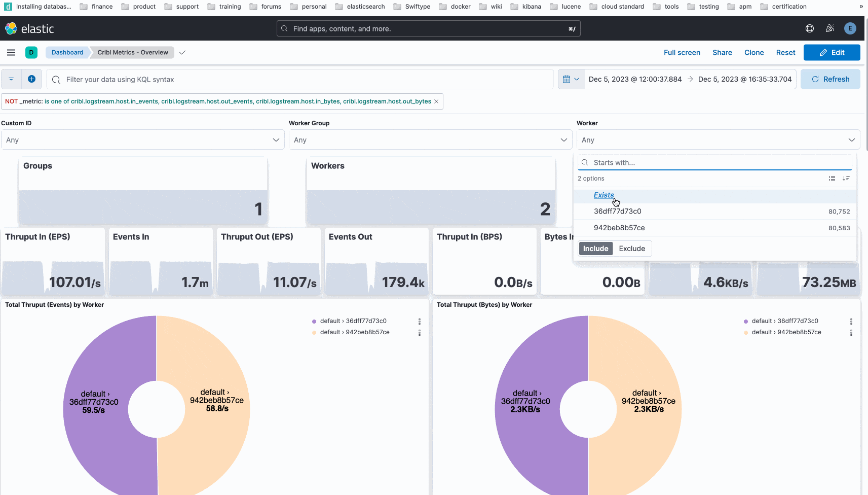Expand the Custom ID dropdown
The width and height of the screenshot is (868, 495).
(142, 140)
